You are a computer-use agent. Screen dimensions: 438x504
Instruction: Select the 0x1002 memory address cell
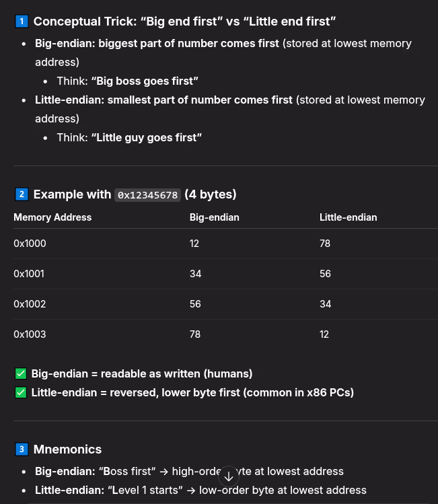click(30, 304)
